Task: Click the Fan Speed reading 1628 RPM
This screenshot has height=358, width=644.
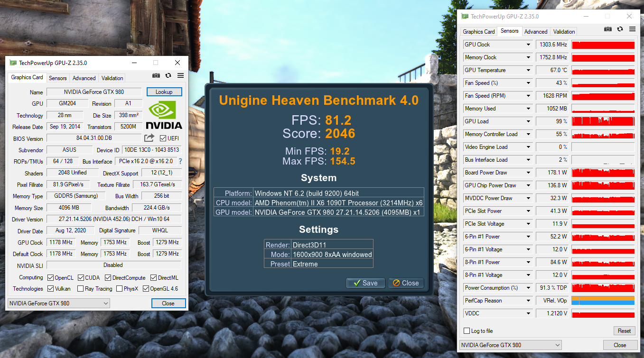Action: click(552, 96)
